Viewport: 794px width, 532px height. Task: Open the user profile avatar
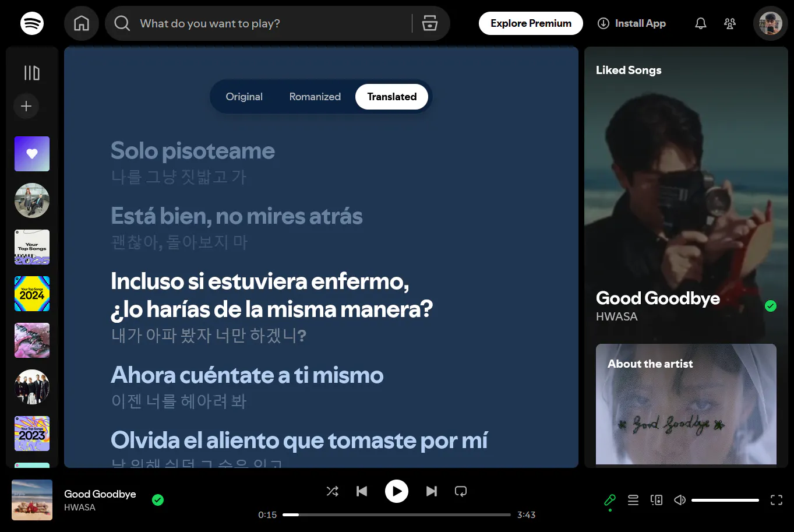point(770,23)
